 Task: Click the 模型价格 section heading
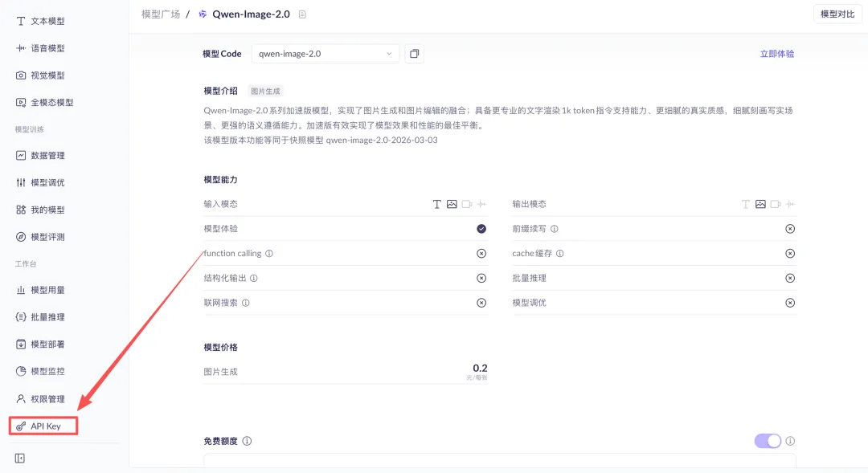click(x=220, y=348)
